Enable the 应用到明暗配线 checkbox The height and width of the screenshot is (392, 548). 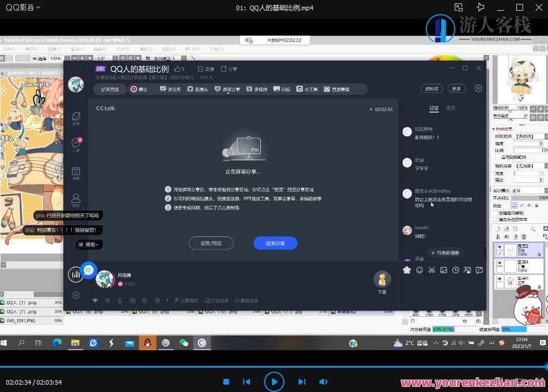pyautogui.click(x=497, y=157)
